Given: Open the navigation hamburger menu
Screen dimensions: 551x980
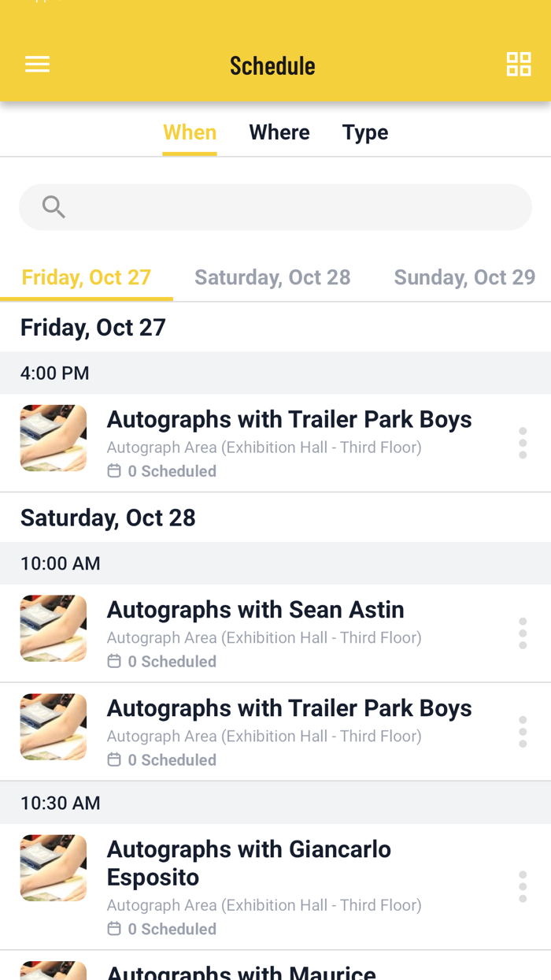Looking at the screenshot, I should [37, 64].
